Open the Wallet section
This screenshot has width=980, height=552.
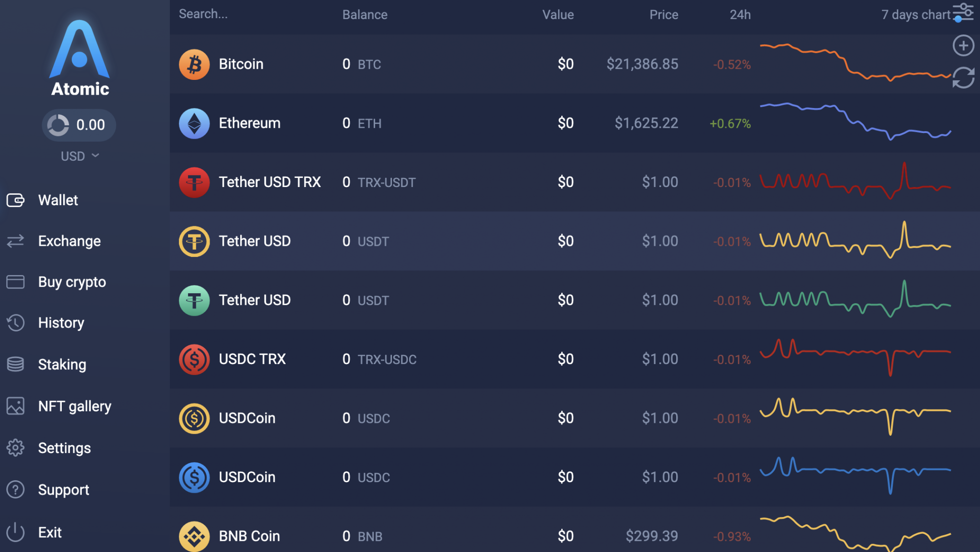[x=57, y=200]
